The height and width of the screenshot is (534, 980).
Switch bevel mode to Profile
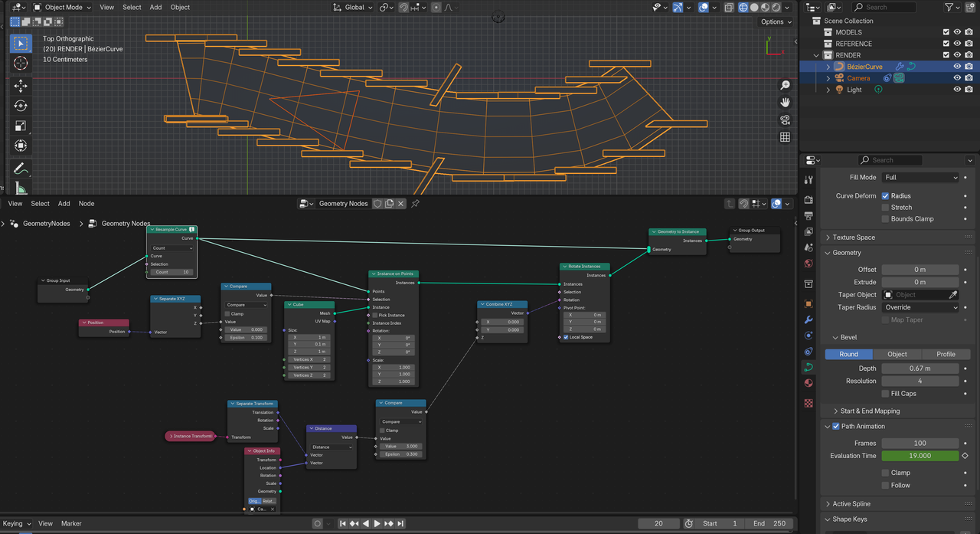coord(946,354)
